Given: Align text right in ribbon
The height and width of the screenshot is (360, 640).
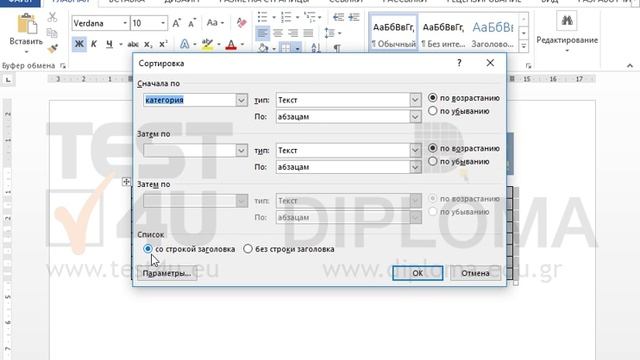Looking at the screenshot, I should pyautogui.click(x=293, y=33).
